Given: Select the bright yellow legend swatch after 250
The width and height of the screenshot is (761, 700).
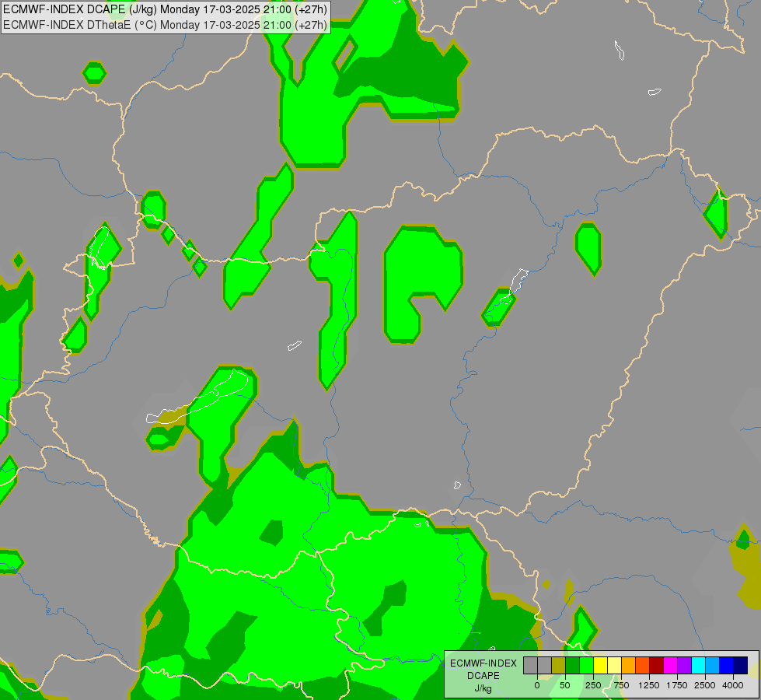Looking at the screenshot, I should 600,666.
